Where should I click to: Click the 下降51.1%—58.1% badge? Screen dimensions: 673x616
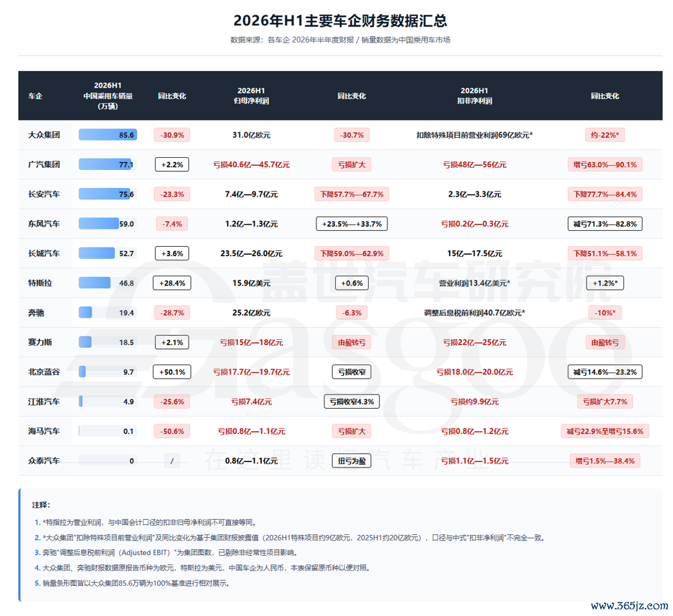[605, 253]
